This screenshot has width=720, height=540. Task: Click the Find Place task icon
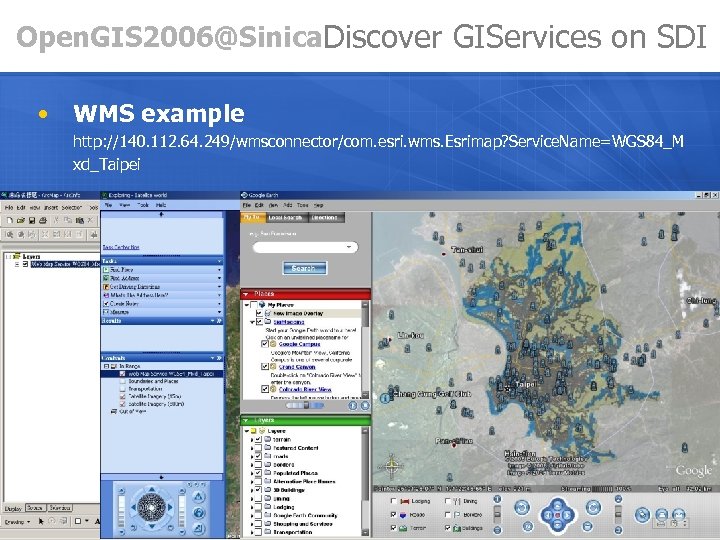click(x=106, y=270)
